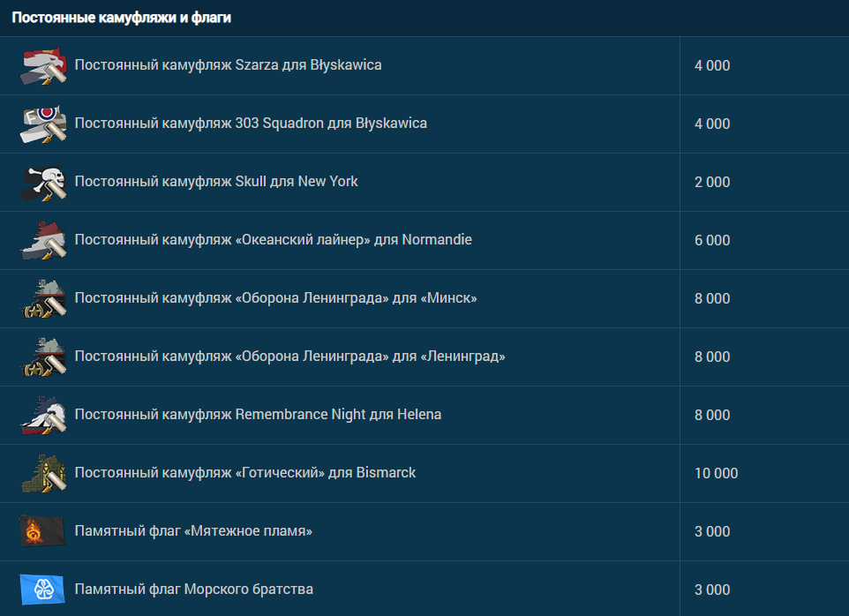Click the 10 000 price for Bismarck camouflage
The image size is (849, 616).
(716, 474)
